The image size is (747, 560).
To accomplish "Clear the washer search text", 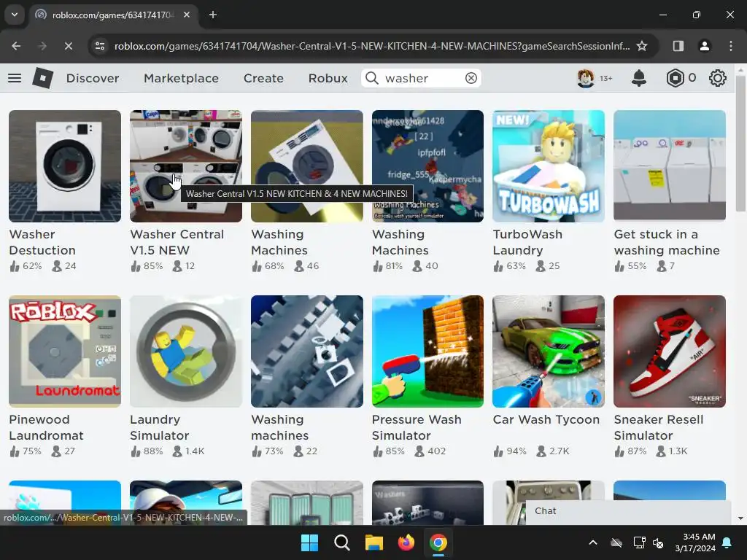I will tap(471, 78).
